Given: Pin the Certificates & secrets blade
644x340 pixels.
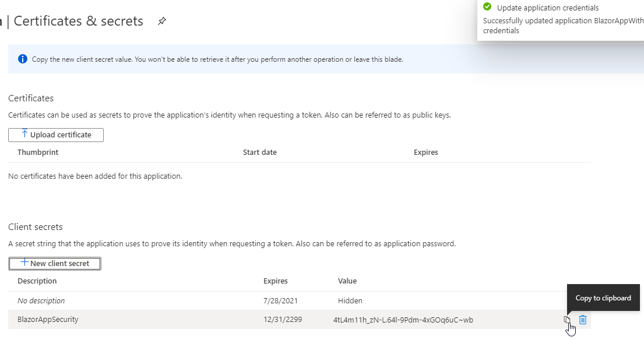Looking at the screenshot, I should 162,21.
